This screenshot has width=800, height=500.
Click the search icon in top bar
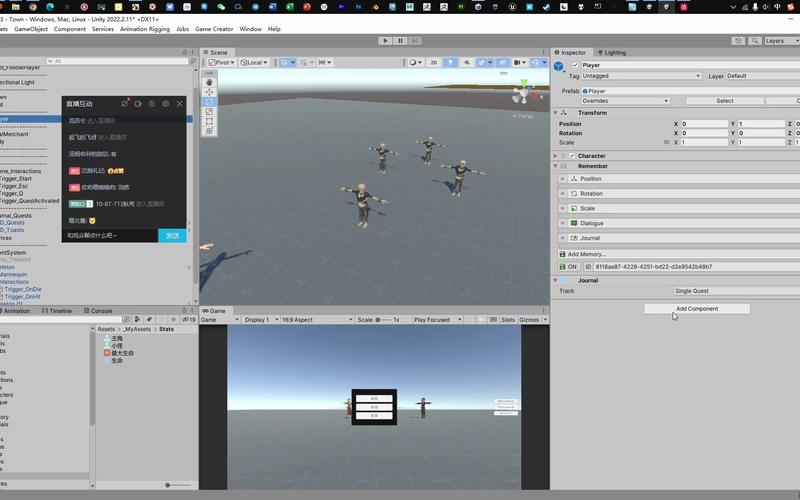coord(755,41)
